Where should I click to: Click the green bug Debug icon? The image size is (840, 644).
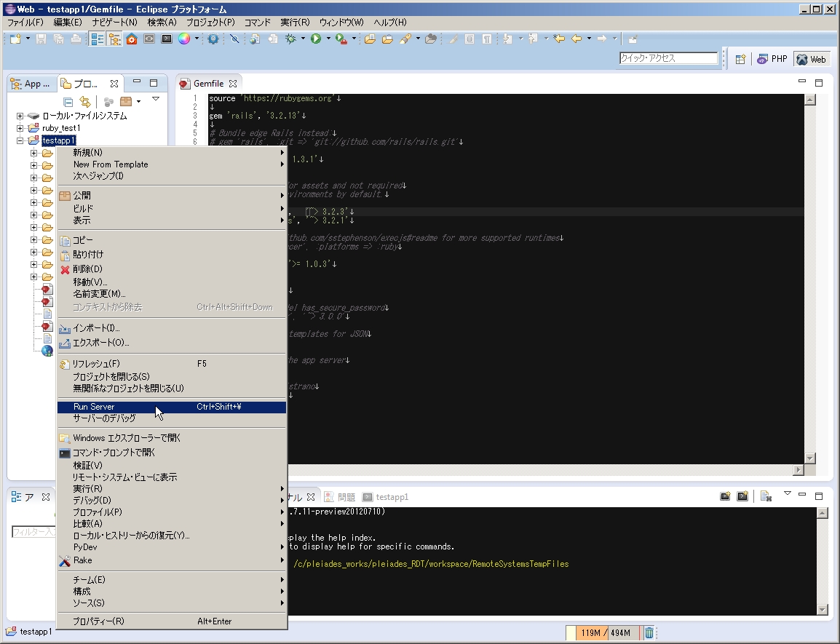tap(290, 39)
